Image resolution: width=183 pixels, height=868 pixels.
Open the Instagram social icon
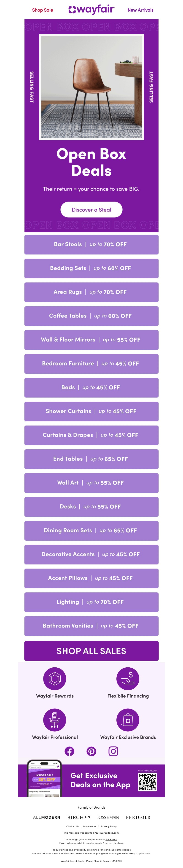point(113,751)
